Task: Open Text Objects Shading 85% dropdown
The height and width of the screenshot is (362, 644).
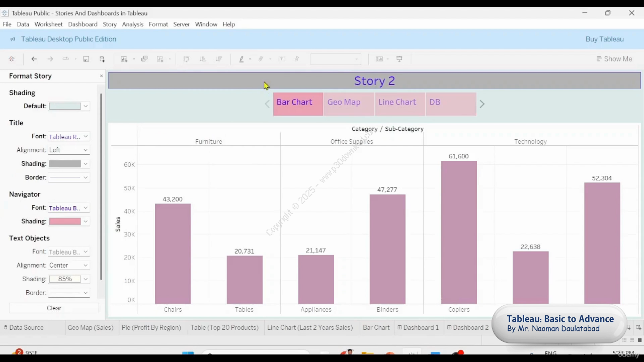Action: coord(69,279)
